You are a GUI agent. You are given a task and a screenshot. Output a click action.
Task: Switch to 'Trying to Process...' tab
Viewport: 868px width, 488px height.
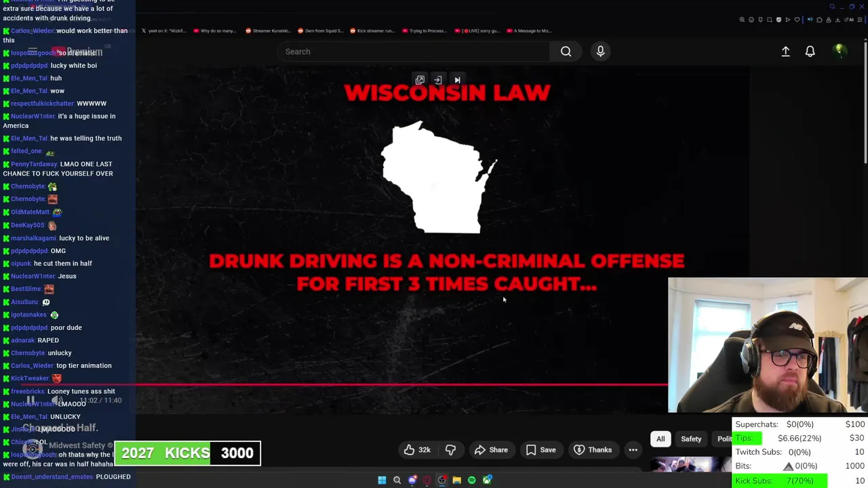click(x=425, y=30)
